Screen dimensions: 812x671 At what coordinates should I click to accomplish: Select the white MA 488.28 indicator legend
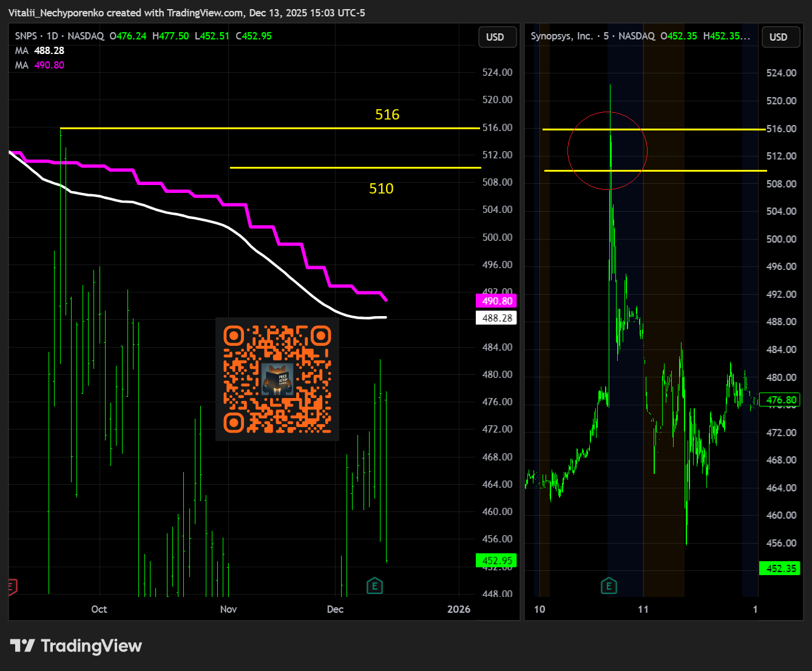[x=40, y=51]
